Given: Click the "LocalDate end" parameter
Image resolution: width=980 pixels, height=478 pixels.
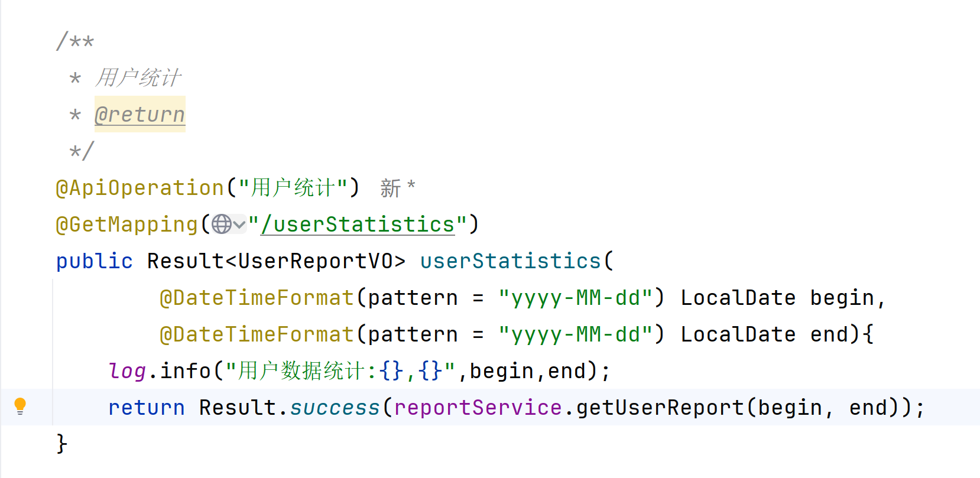Looking at the screenshot, I should [x=764, y=334].
